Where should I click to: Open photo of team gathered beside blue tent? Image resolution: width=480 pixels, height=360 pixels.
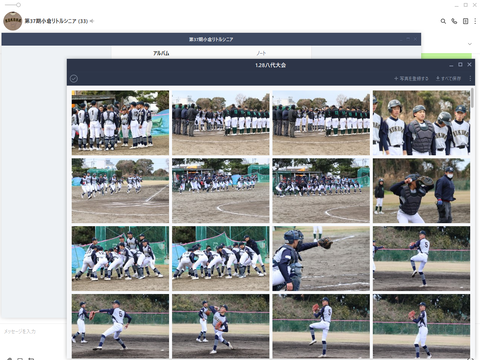coord(120,123)
